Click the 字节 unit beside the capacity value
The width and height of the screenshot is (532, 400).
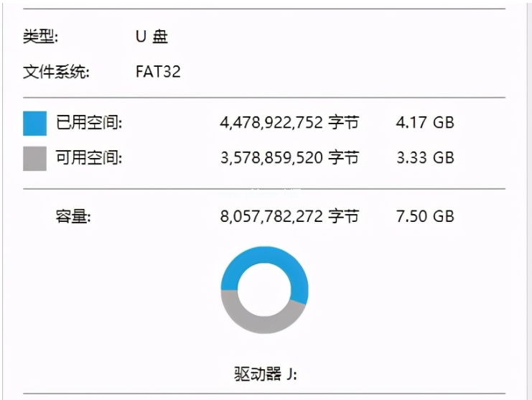tap(343, 216)
